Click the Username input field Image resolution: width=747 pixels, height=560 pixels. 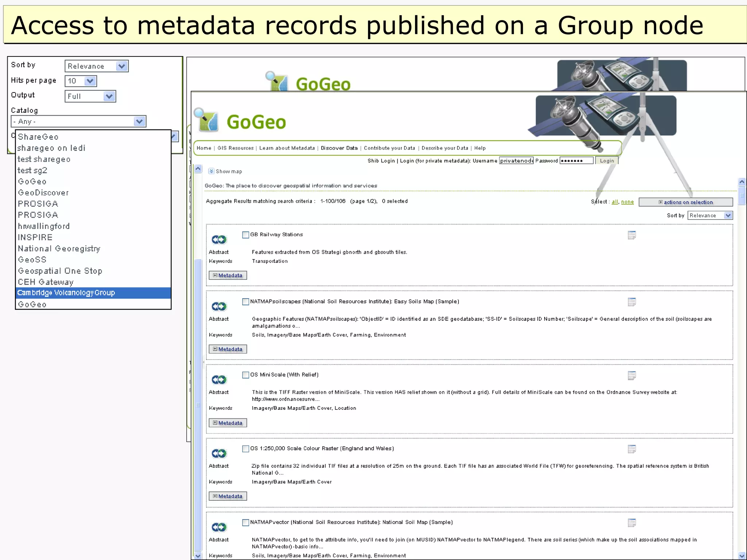pos(516,160)
